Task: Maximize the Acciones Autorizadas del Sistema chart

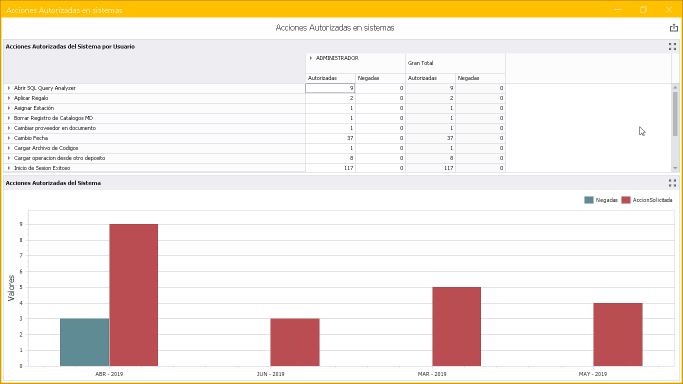Action: point(673,183)
